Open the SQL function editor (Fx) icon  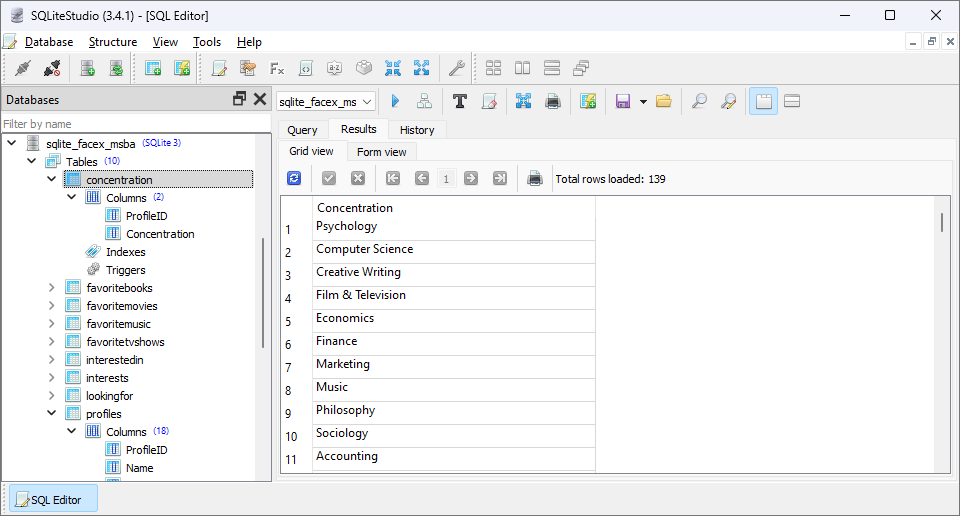277,68
